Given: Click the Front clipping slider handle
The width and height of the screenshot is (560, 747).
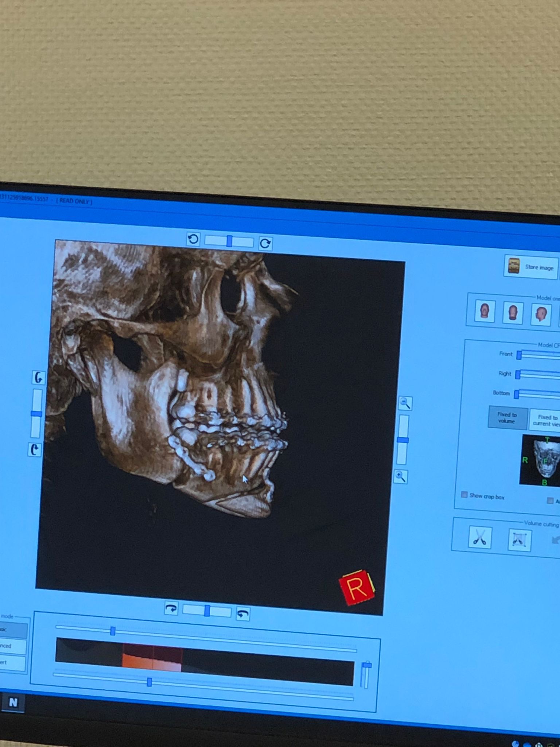Looking at the screenshot, I should click(x=519, y=355).
